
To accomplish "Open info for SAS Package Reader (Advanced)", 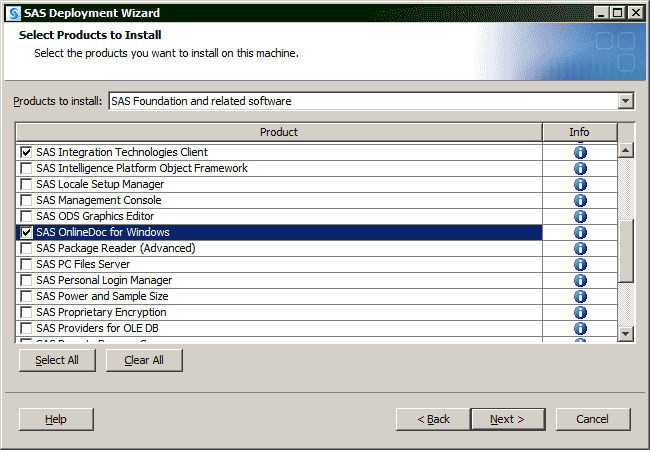I will (x=580, y=249).
